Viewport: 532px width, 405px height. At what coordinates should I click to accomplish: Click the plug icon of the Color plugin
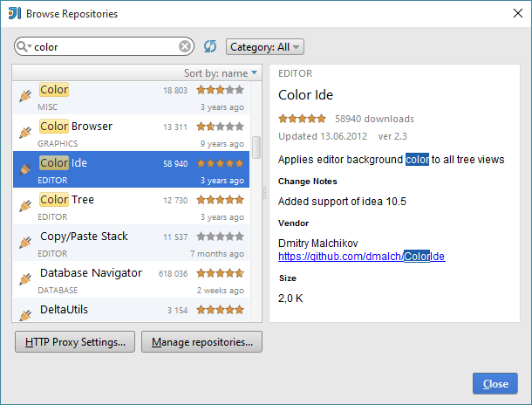25,96
